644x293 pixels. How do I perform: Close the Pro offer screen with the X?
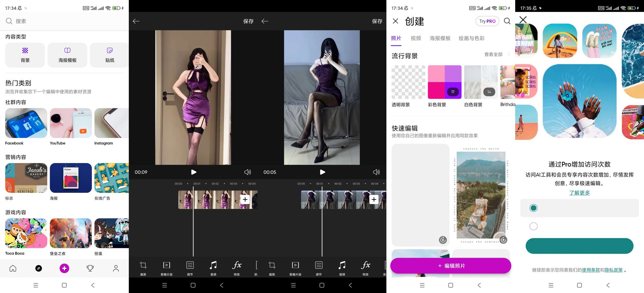523,20
